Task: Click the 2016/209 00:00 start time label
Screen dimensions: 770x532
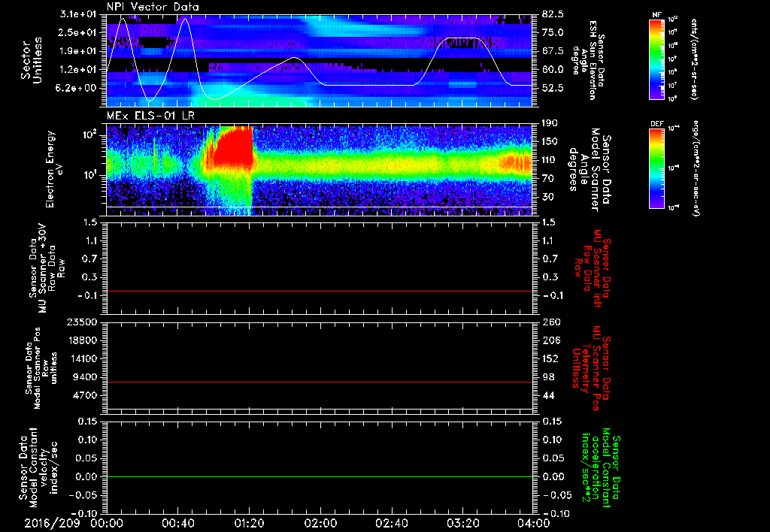Action: pyautogui.click(x=74, y=523)
